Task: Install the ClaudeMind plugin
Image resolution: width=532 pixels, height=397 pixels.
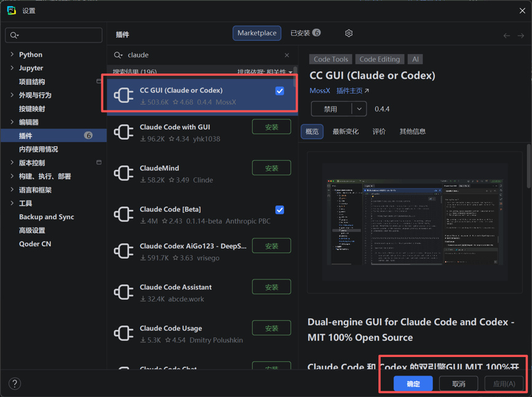Action: click(x=271, y=168)
